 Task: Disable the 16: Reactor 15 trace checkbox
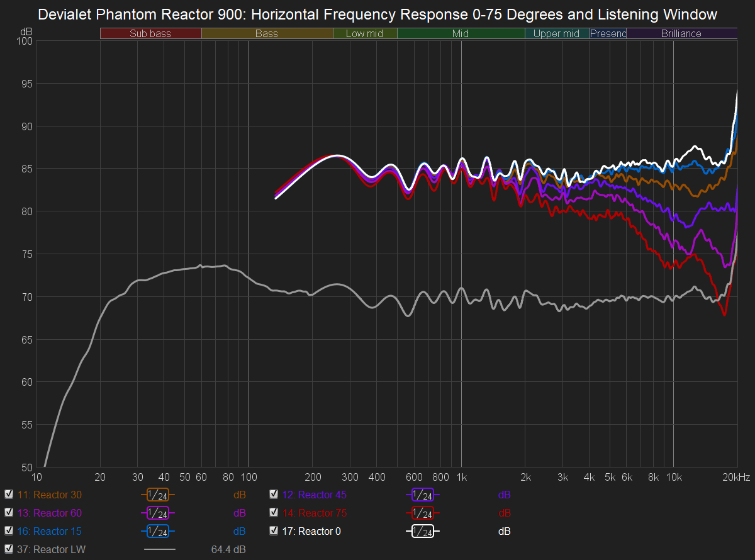point(9,531)
